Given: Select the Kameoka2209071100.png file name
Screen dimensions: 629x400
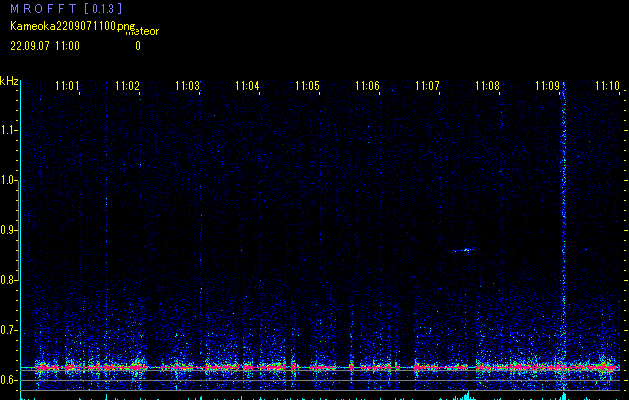Looking at the screenshot, I should pyautogui.click(x=74, y=26).
